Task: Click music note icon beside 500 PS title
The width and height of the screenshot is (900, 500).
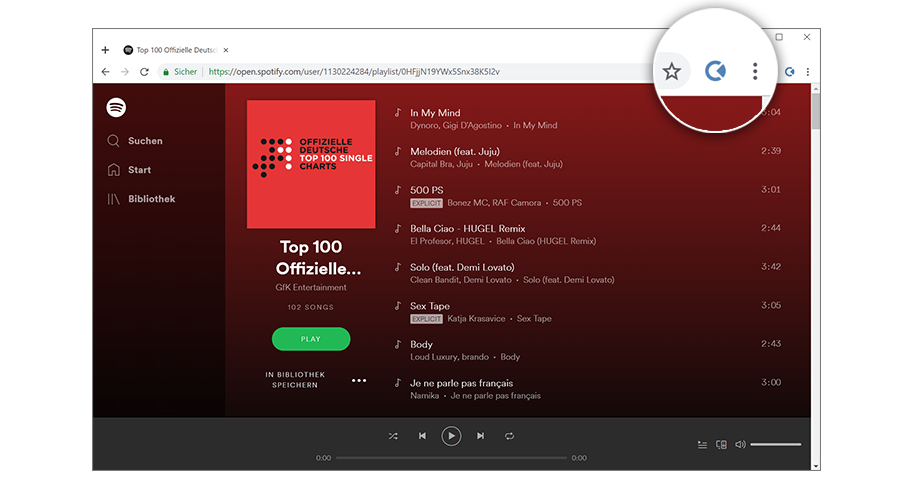Action: click(398, 189)
